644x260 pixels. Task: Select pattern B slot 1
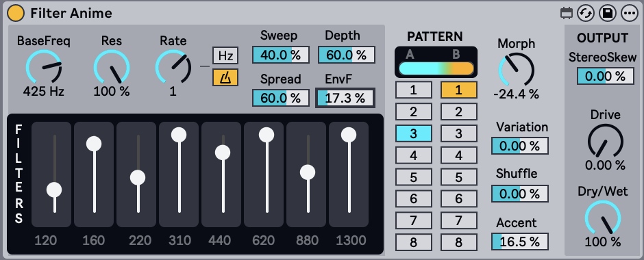pos(459,90)
